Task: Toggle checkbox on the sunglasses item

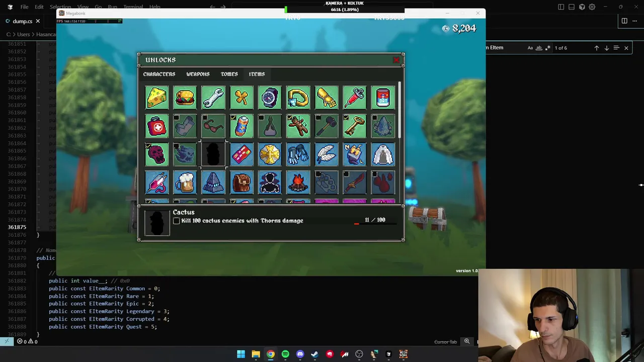Action: [x=205, y=118]
